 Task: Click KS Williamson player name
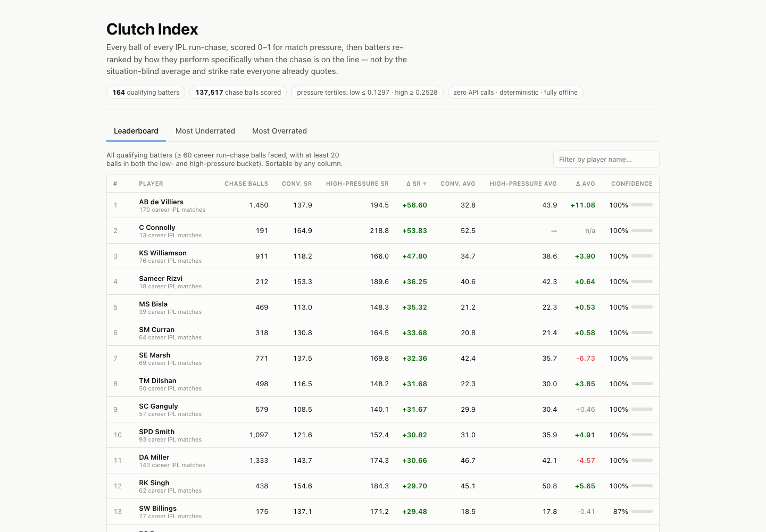click(163, 253)
